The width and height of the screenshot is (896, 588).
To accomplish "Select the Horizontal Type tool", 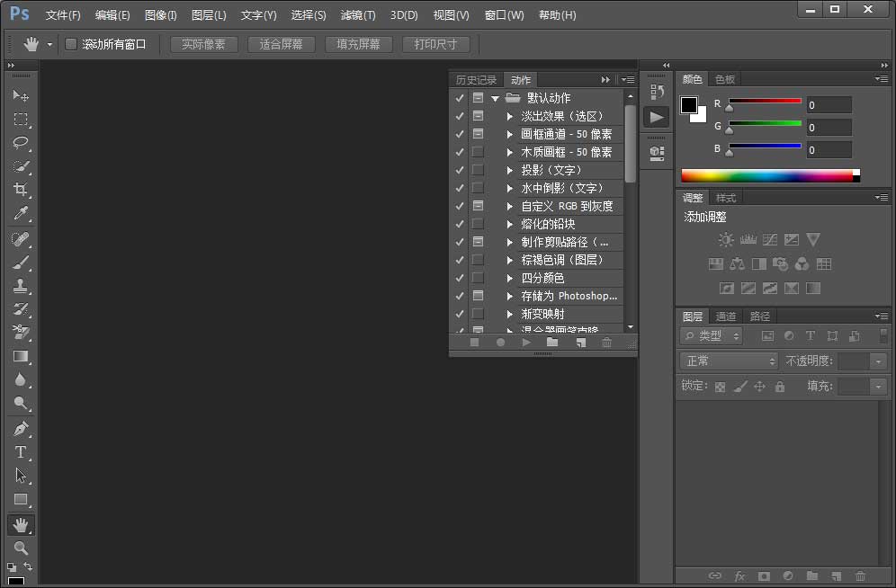I will (x=21, y=452).
